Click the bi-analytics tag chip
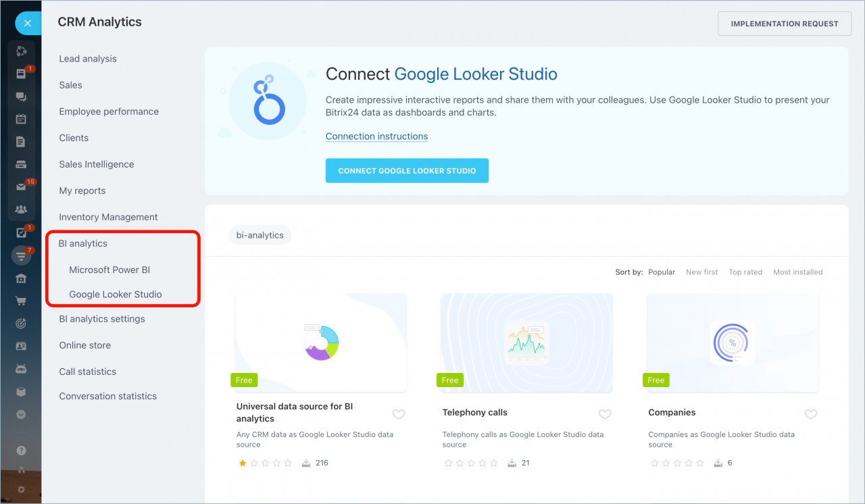 259,235
